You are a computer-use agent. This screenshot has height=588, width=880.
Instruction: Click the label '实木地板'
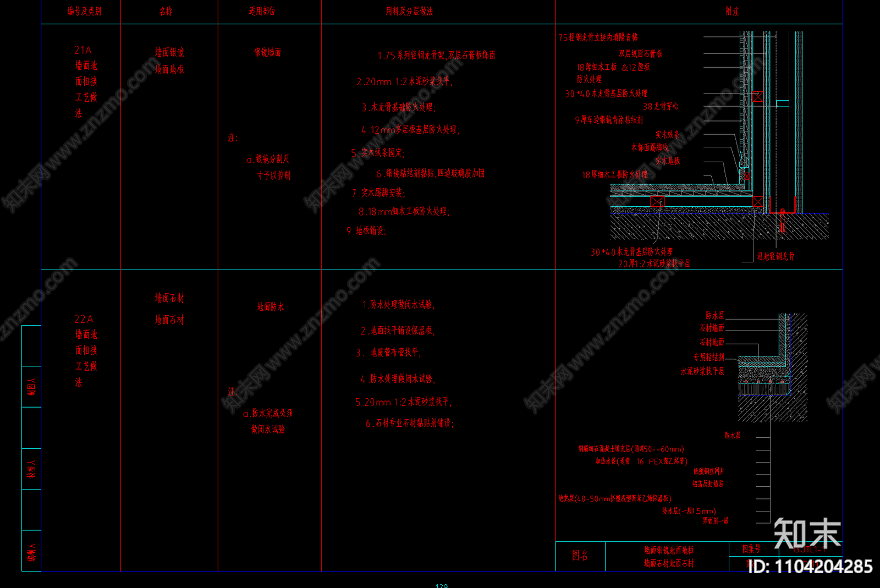(668, 161)
